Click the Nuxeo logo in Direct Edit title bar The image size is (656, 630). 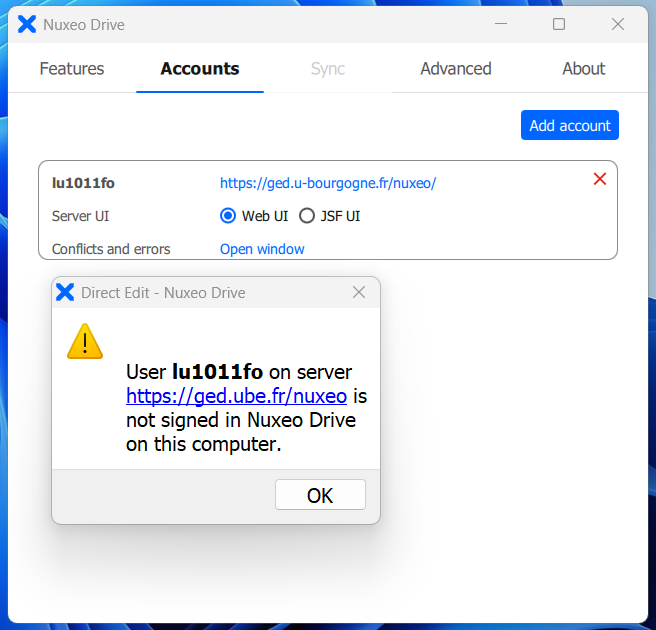(x=65, y=292)
